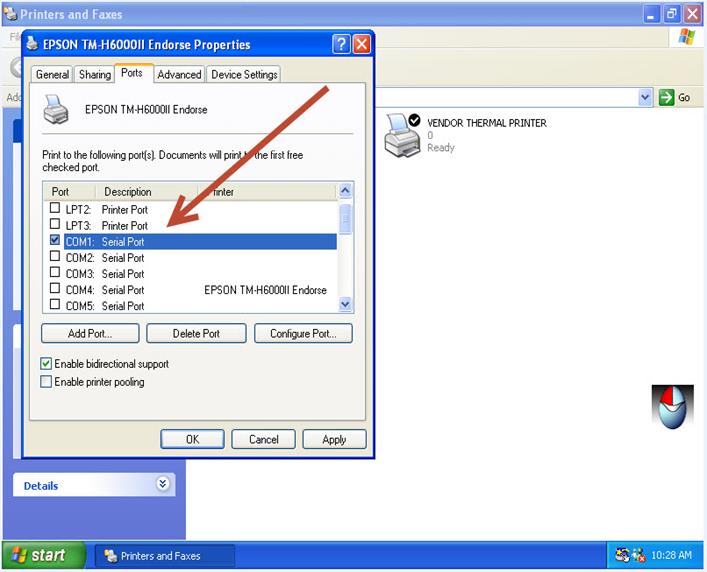Viewport: 707px width, 572px height.
Task: Select the 'COM5:' port row text
Action: [80, 306]
